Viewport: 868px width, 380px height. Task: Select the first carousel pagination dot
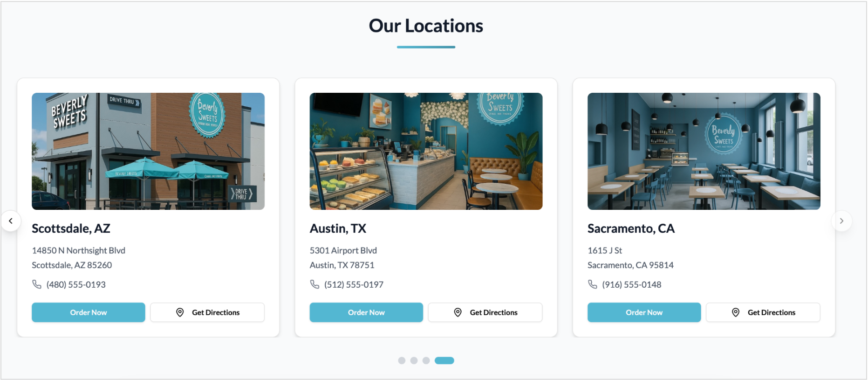tap(402, 360)
